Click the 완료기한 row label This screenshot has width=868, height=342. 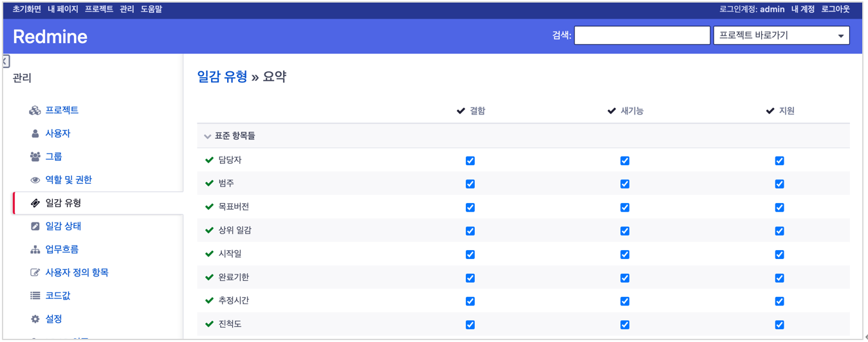[x=234, y=277]
